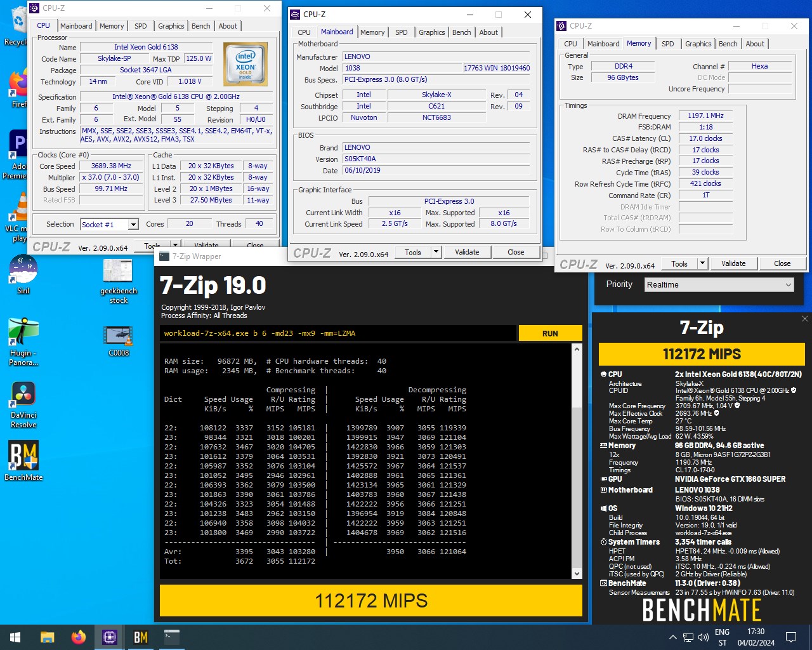Click Close in Mainboard CPU-Z window
The height and width of the screenshot is (650, 812).
[x=516, y=252]
